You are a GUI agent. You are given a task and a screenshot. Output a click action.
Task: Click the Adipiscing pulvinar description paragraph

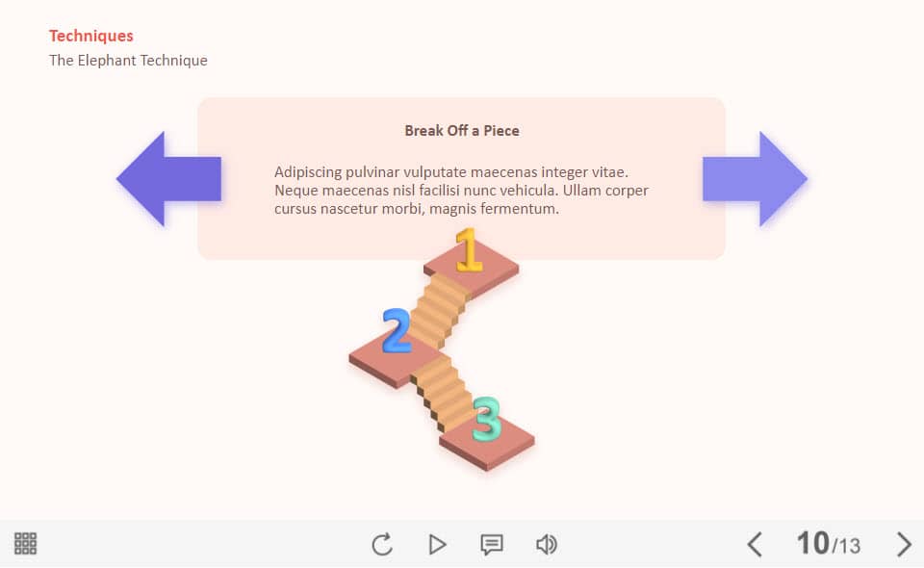coord(461,191)
